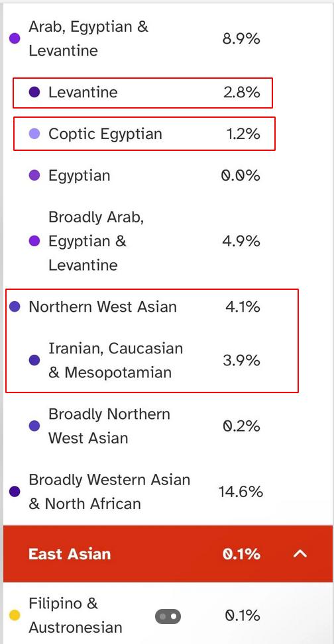This screenshot has width=334, height=644.
Task: Open the Levantine ancestry entry
Action: (x=142, y=93)
